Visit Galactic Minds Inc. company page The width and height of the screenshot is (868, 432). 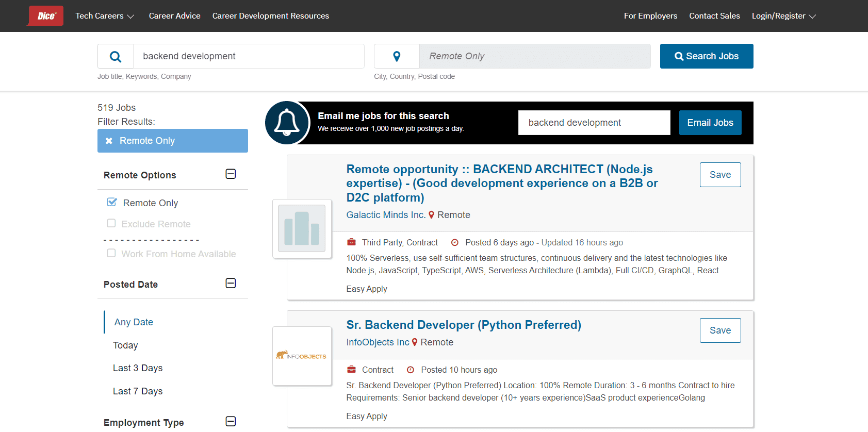click(x=386, y=215)
